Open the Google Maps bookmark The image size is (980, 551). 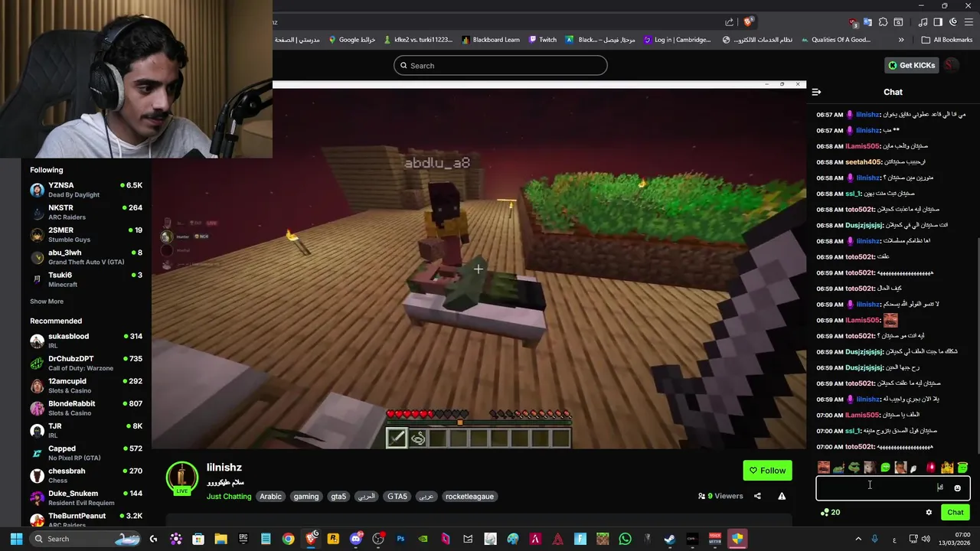point(352,40)
